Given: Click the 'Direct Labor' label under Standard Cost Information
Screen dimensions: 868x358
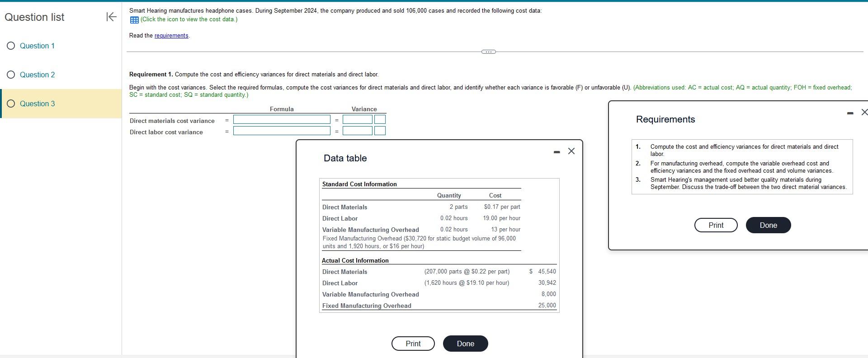Looking at the screenshot, I should [x=340, y=218].
